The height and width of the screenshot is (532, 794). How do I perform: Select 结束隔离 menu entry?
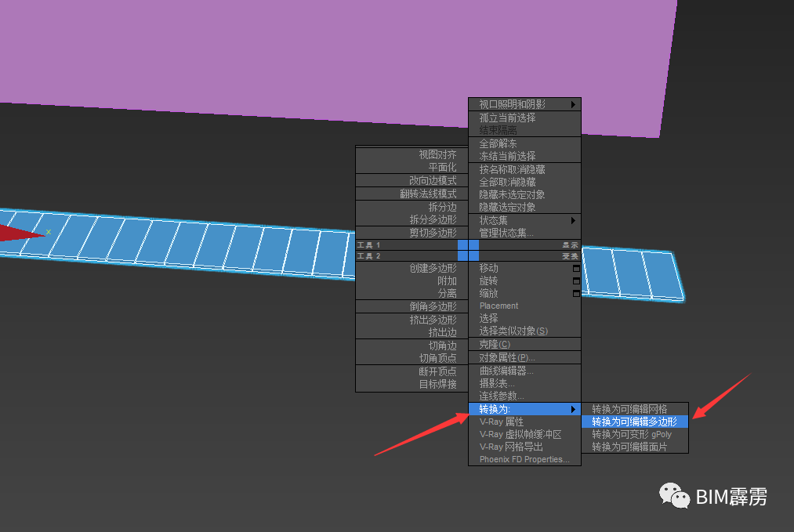point(524,130)
